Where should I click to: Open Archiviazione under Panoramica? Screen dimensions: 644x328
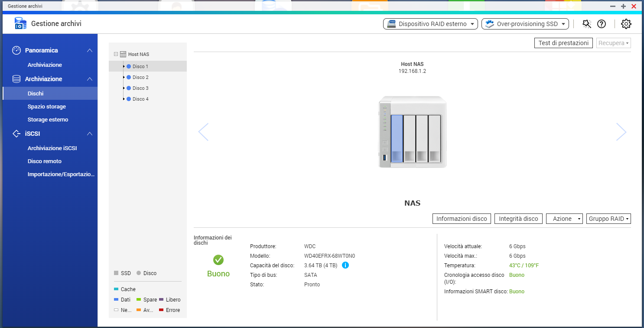(x=45, y=65)
